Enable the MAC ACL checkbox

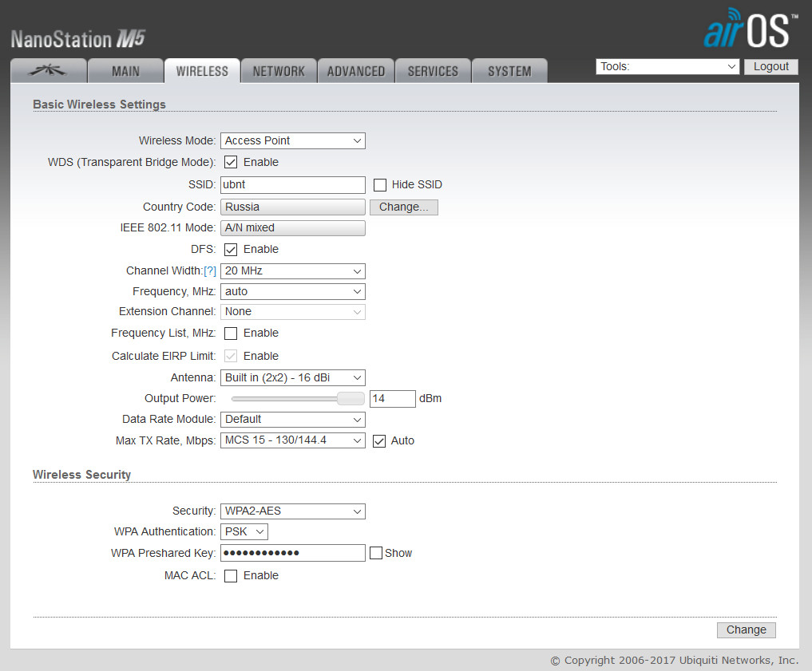click(231, 576)
